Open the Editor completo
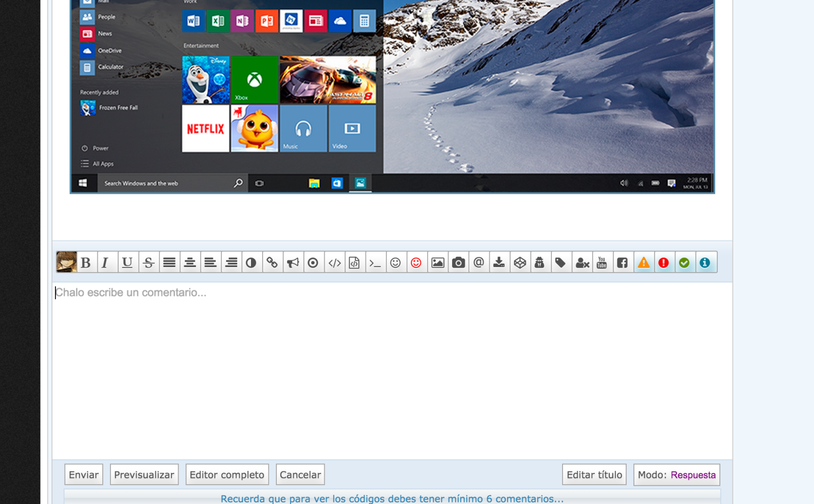 click(x=227, y=475)
